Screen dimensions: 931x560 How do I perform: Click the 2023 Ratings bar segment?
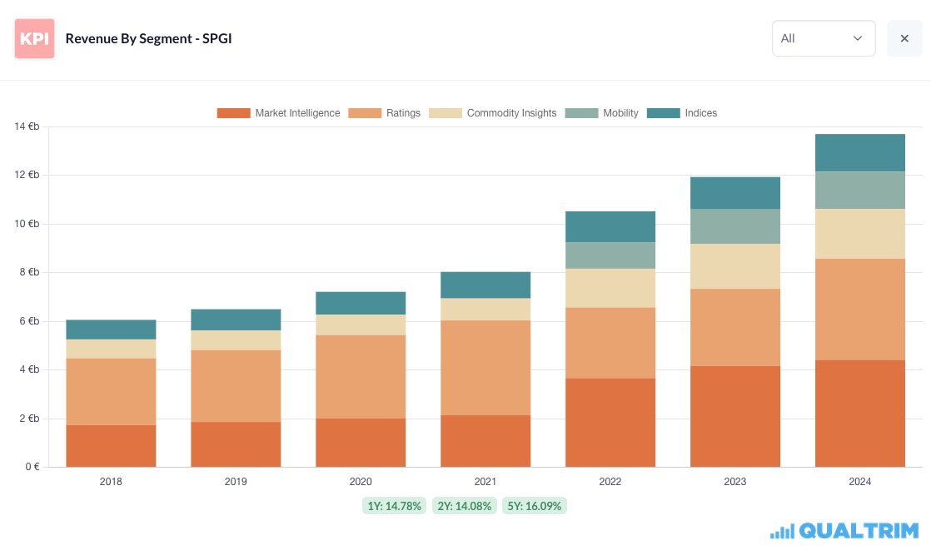[735, 328]
